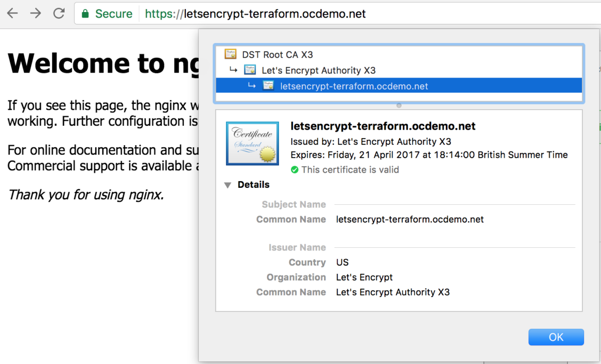Click the large Certificate Standard image
Viewport: 601px width, 364px height.
tap(252, 143)
